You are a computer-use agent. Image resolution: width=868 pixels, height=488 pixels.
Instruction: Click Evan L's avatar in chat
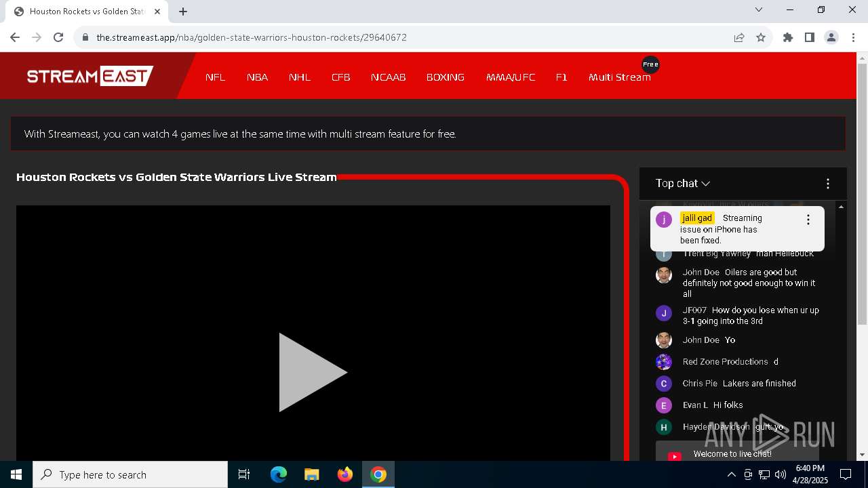point(664,405)
